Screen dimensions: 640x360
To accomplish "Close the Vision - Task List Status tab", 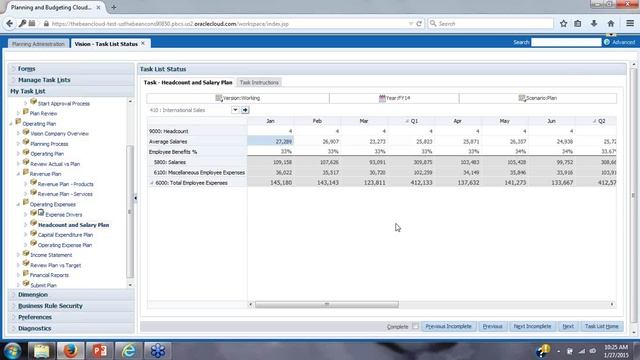I will click(x=143, y=43).
